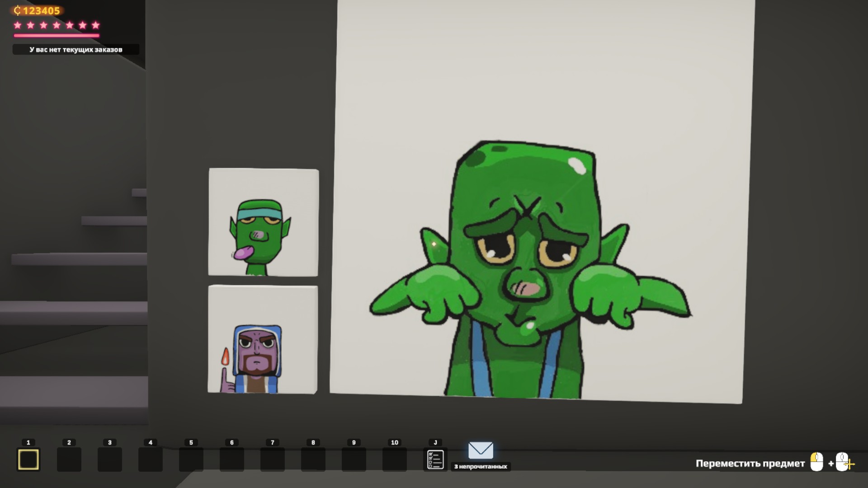Select hotbar slot 4

point(151,460)
